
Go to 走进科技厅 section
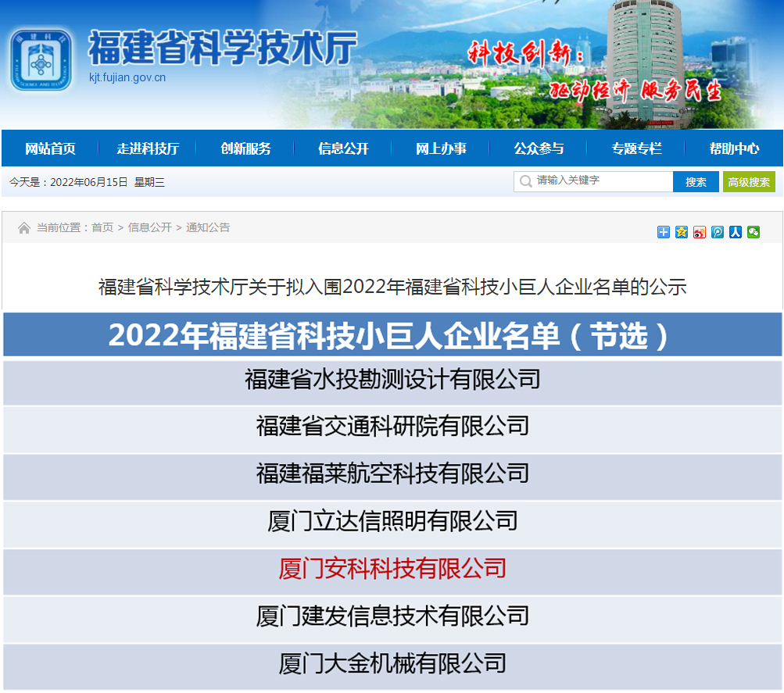pos(148,148)
